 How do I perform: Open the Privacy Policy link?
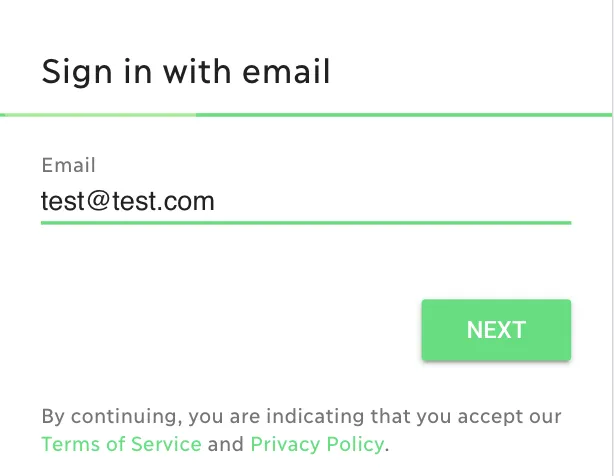[x=316, y=444]
